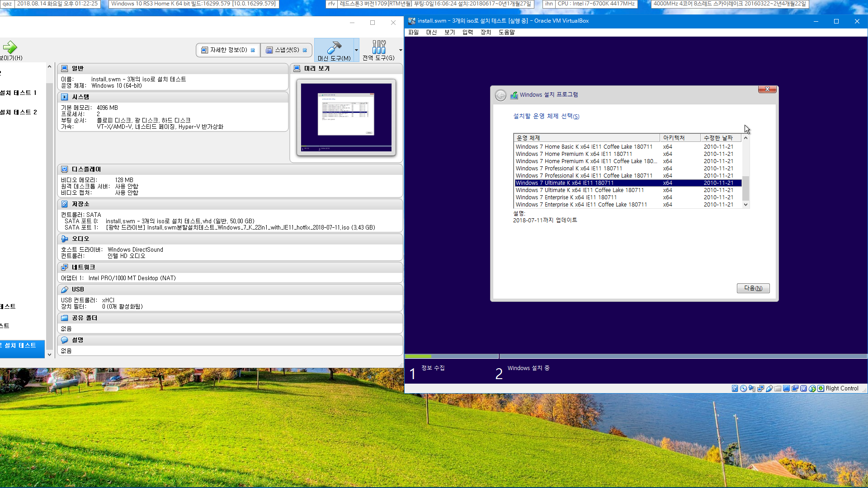Screen dimensions: 868x488
Task: Open 전역 도구(G) tools icon
Action: (378, 50)
